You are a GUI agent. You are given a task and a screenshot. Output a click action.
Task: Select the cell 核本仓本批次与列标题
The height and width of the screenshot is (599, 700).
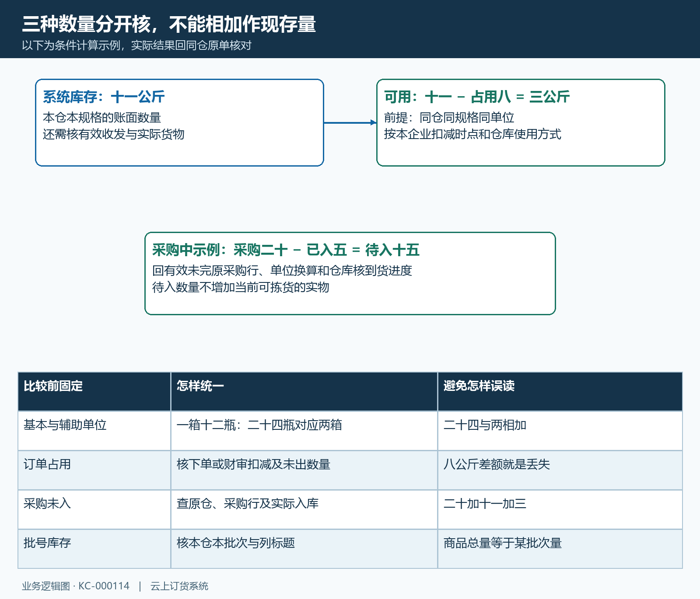[x=304, y=549]
